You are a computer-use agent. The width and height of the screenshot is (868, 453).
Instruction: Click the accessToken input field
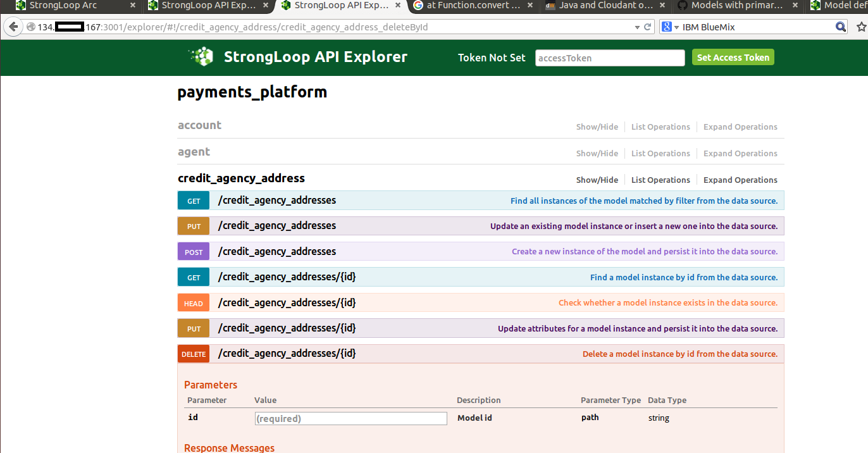tap(609, 58)
